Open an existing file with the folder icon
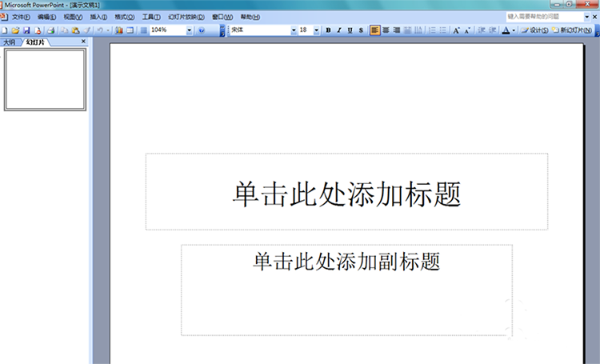 coord(15,30)
